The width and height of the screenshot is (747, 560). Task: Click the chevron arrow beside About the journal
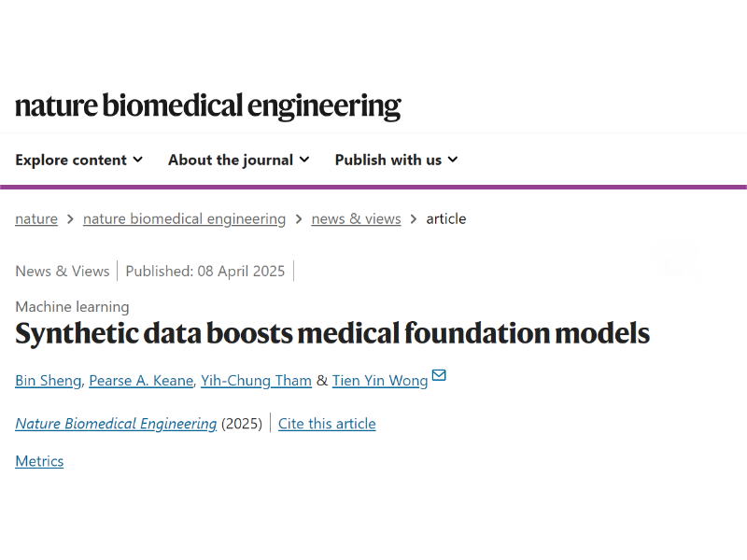304,160
